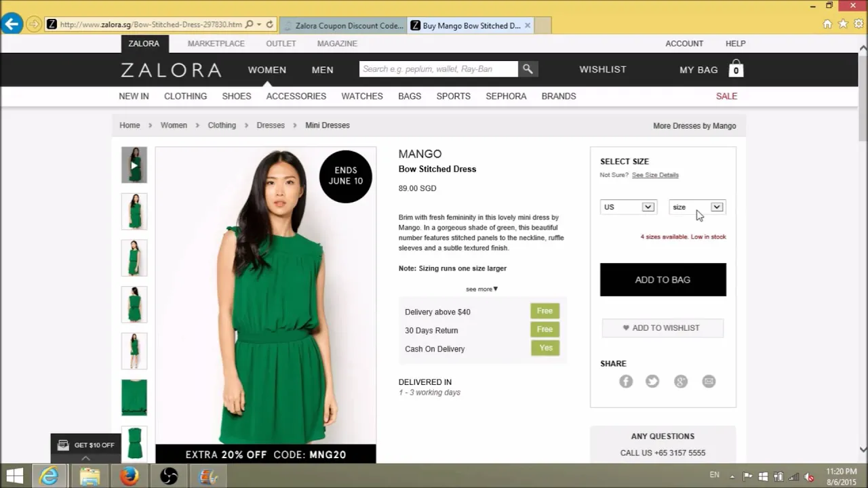Viewport: 868px width, 488px height.
Task: Select the WOMEN section
Action: 267,70
